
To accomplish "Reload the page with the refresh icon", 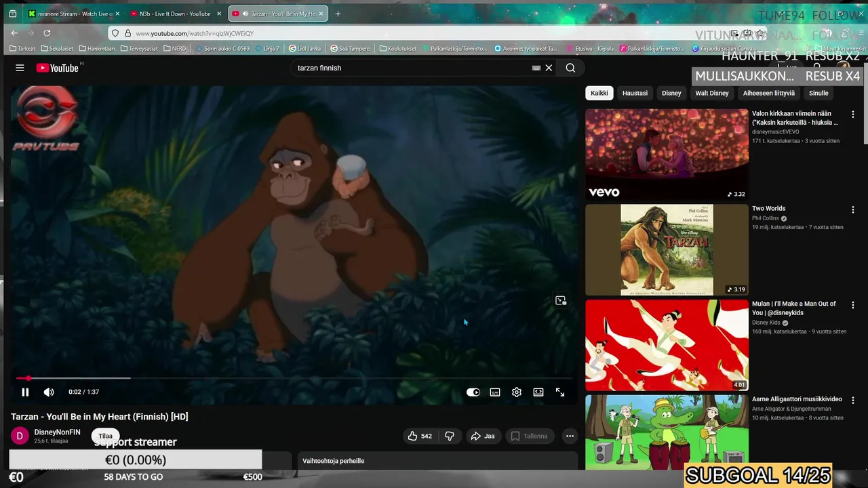I will tap(47, 33).
